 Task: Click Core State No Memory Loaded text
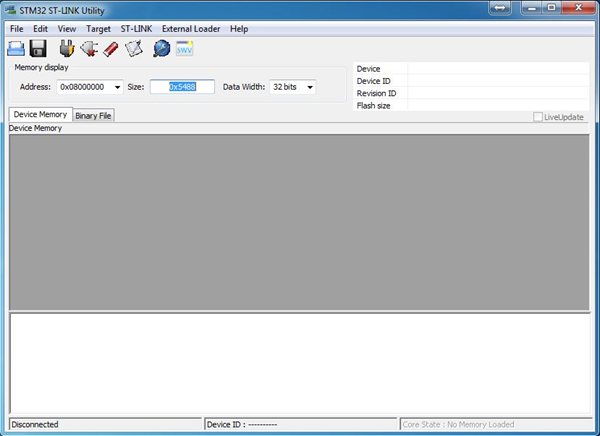458,425
